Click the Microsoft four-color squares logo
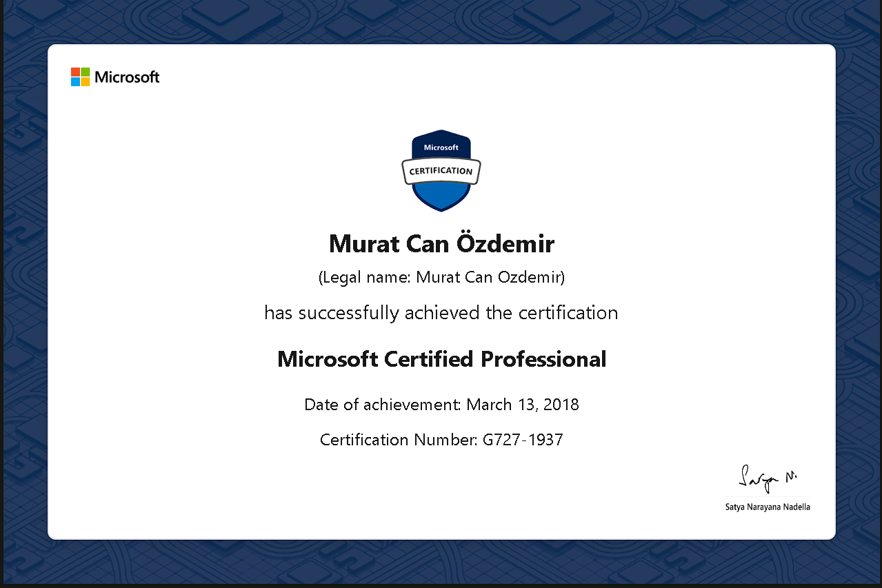Screen dimensions: 882x588 point(80,77)
